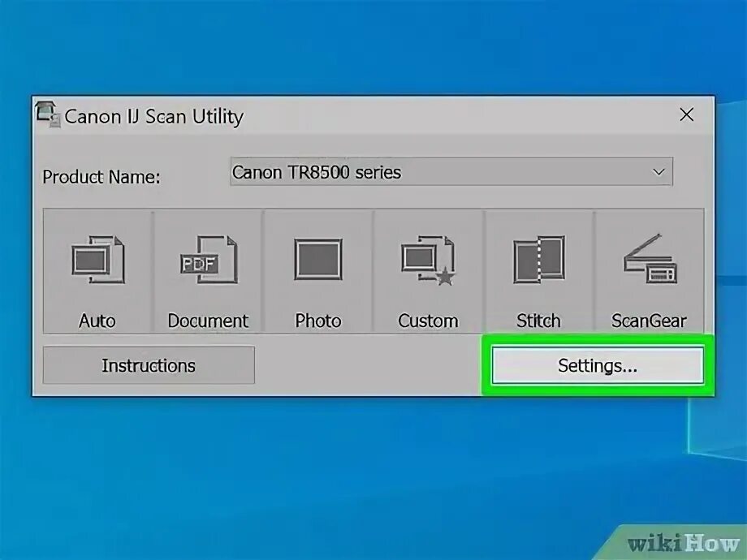Click the "Canon IJ Scan Utility" title text
747x560 pixels.
[x=154, y=117]
